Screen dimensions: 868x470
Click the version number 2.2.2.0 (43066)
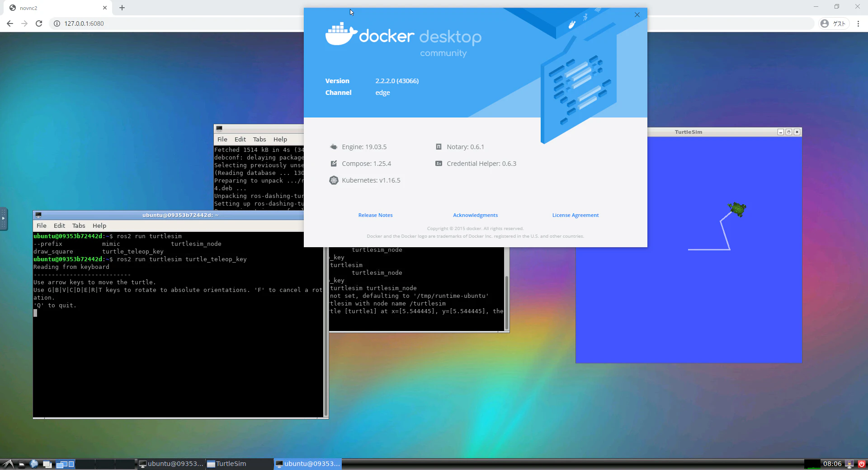coord(397,81)
